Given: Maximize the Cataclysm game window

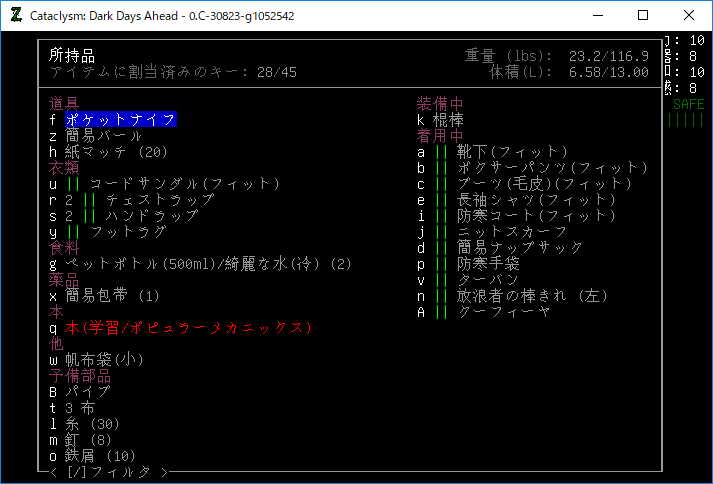Looking at the screenshot, I should (x=643, y=15).
